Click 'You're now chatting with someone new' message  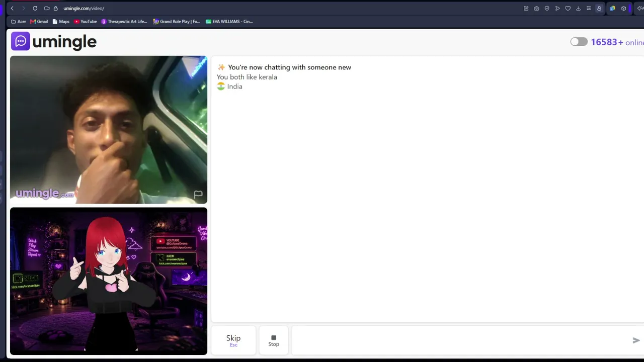289,67
